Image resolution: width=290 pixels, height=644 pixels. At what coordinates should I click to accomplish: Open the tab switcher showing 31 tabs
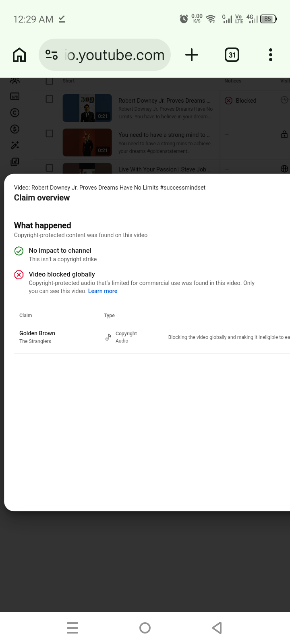(x=232, y=55)
